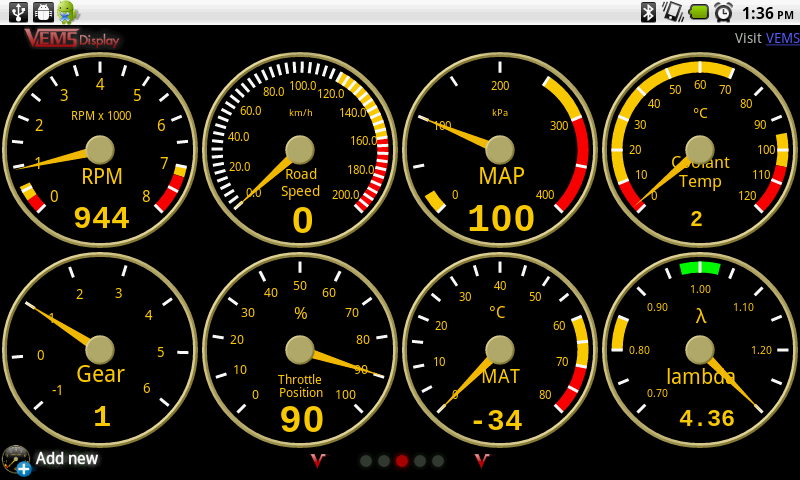Click the left red V page arrow
The width and height of the screenshot is (800, 480).
point(318,460)
